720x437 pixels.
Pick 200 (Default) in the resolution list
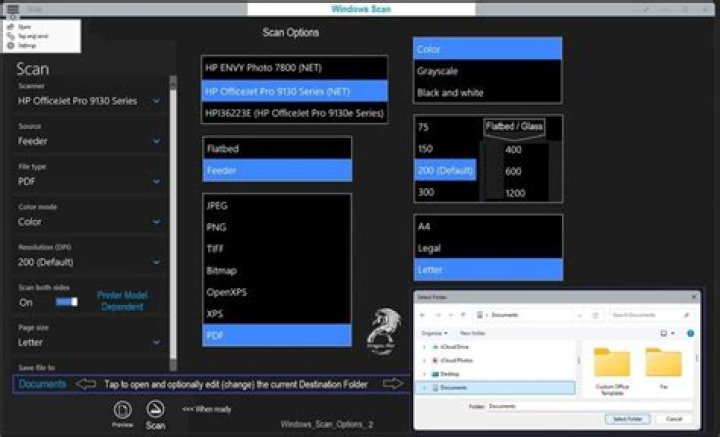tap(445, 170)
